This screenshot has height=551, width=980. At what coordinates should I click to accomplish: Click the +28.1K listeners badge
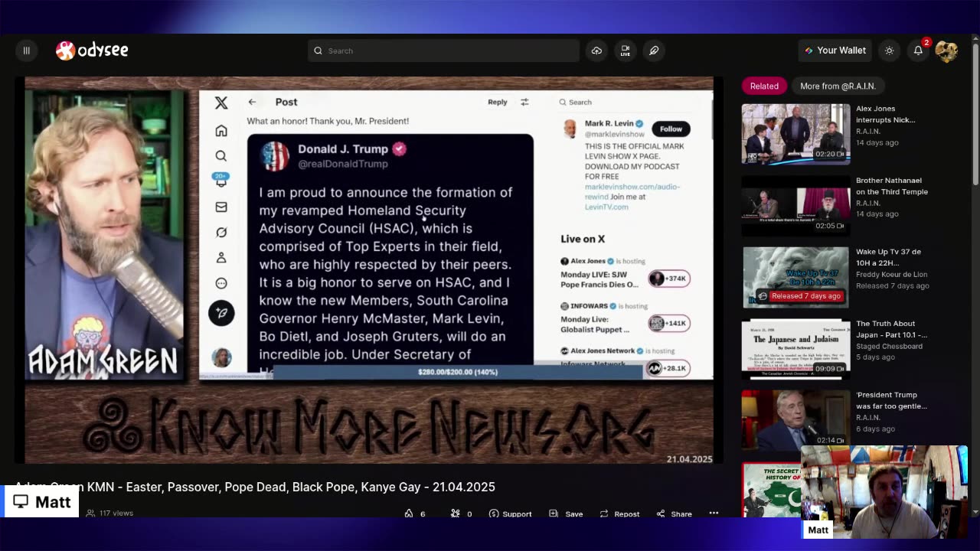[669, 368]
